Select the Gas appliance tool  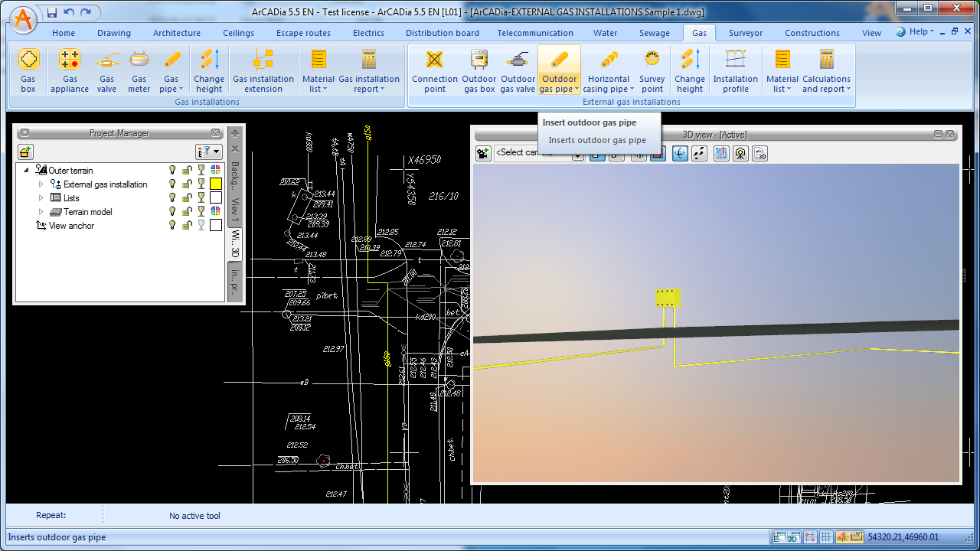(70, 60)
